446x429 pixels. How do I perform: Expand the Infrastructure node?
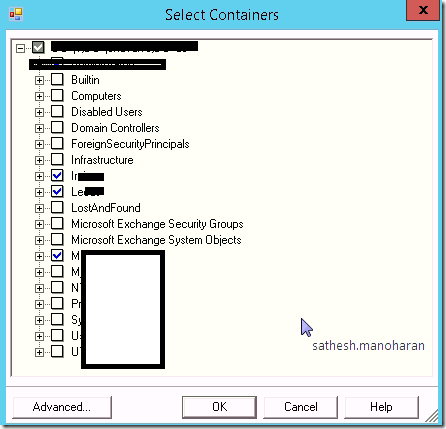39,160
